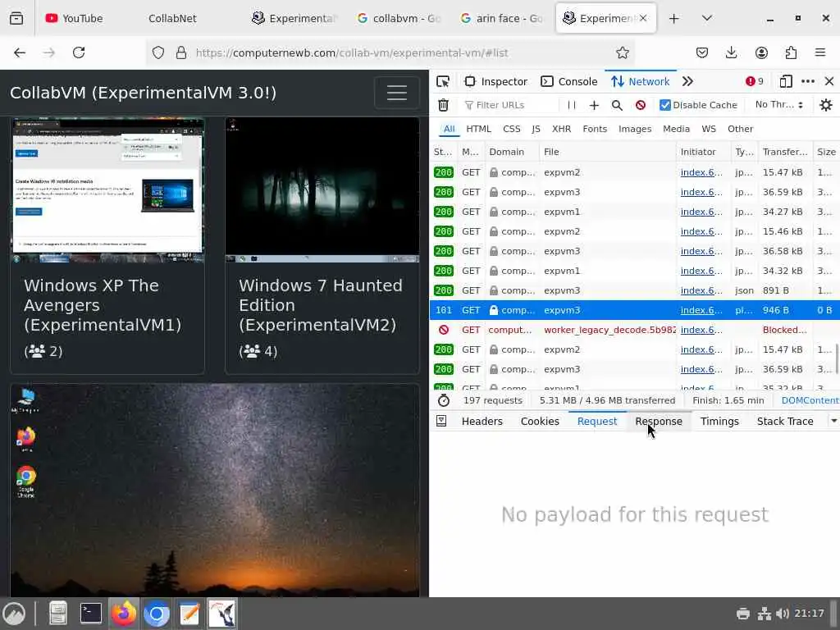Show more devtools tabs chevron
This screenshot has height=630, width=840.
tap(688, 81)
